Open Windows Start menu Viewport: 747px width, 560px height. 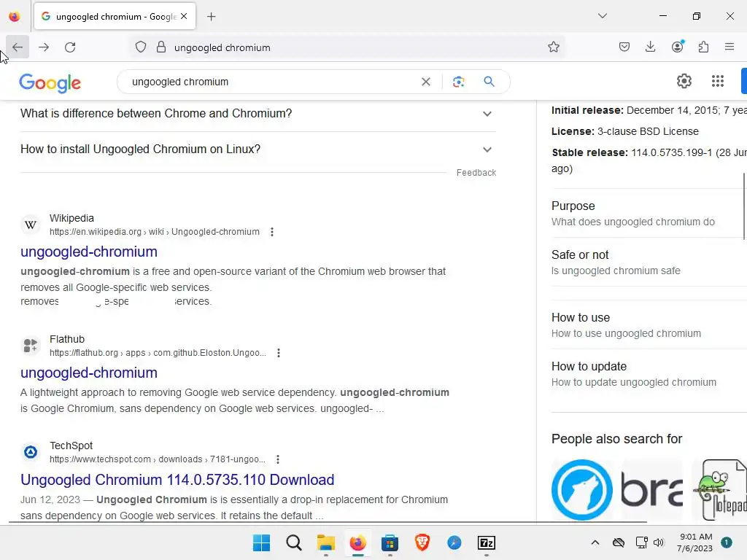(x=261, y=542)
